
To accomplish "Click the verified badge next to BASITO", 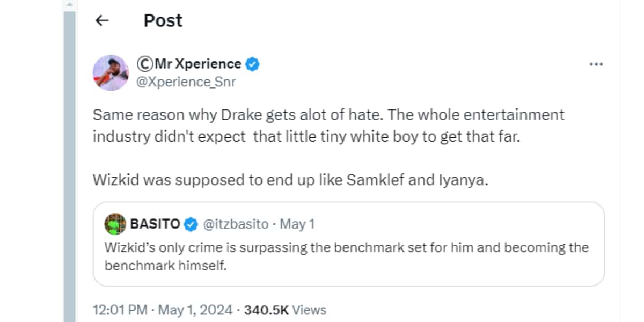I will pos(190,224).
